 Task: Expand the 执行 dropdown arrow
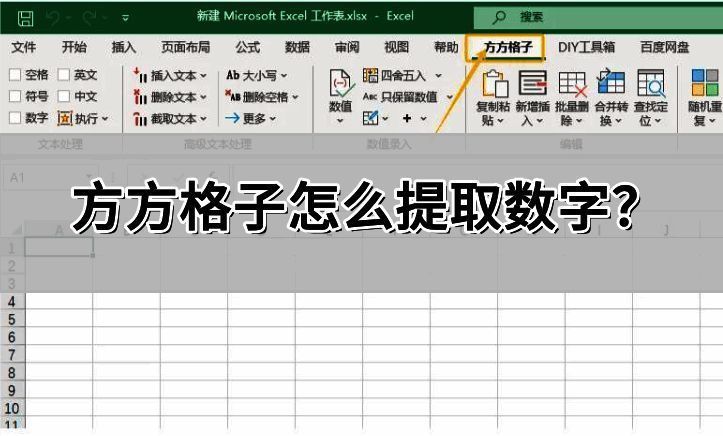coord(105,119)
